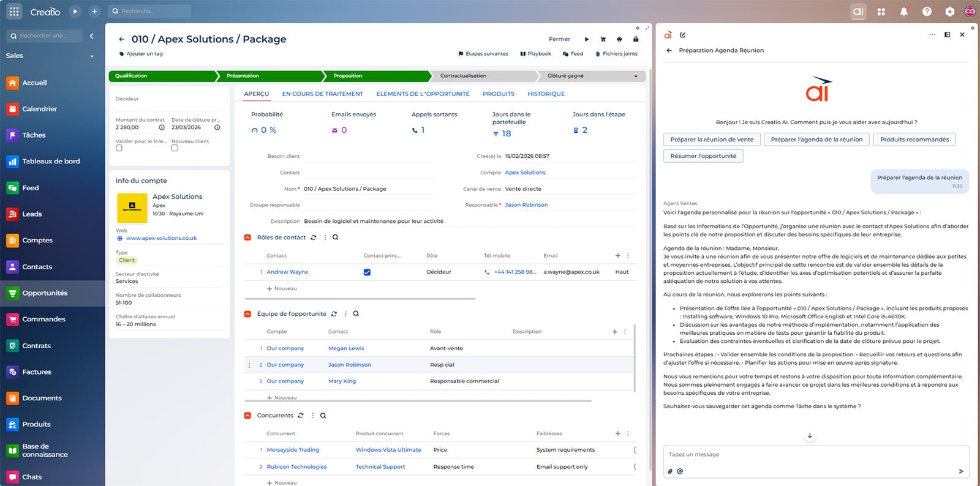
Task: Go back using arrow beside opportunity title
Action: click(x=122, y=39)
